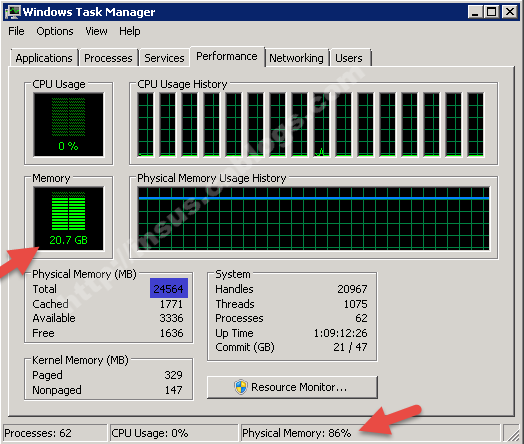Viewport: 524px width, 444px height.
Task: Switch to the Users tab
Action: (x=349, y=58)
